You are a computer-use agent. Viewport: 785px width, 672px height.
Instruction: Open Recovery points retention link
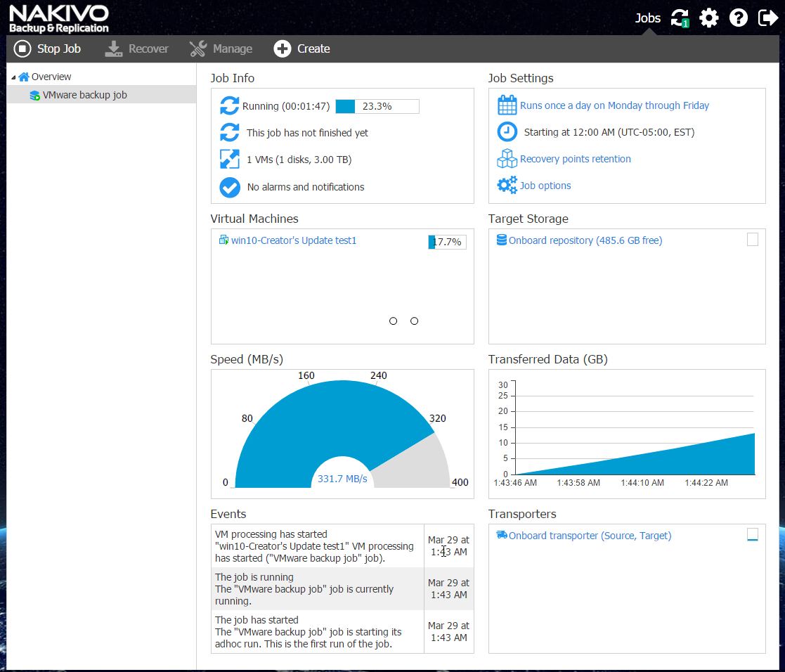[576, 159]
